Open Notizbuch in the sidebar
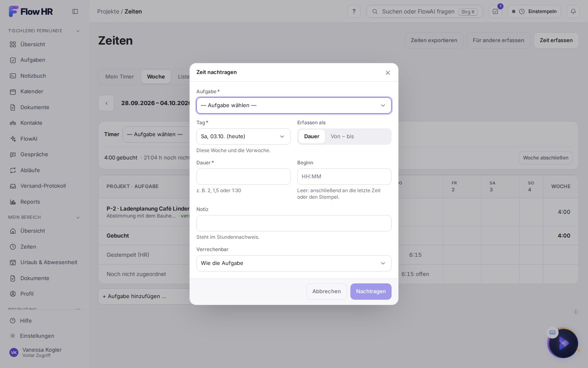Image resolution: width=588 pixels, height=368 pixels. [x=44, y=76]
